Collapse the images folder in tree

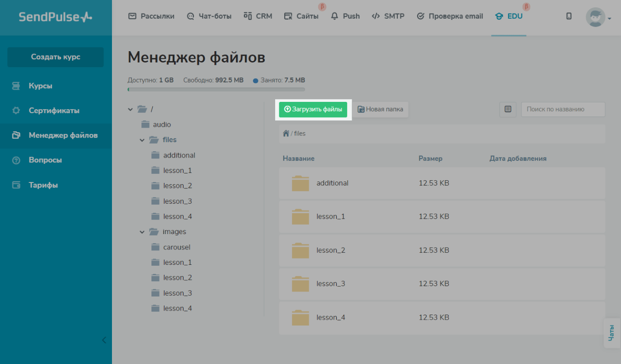142,232
